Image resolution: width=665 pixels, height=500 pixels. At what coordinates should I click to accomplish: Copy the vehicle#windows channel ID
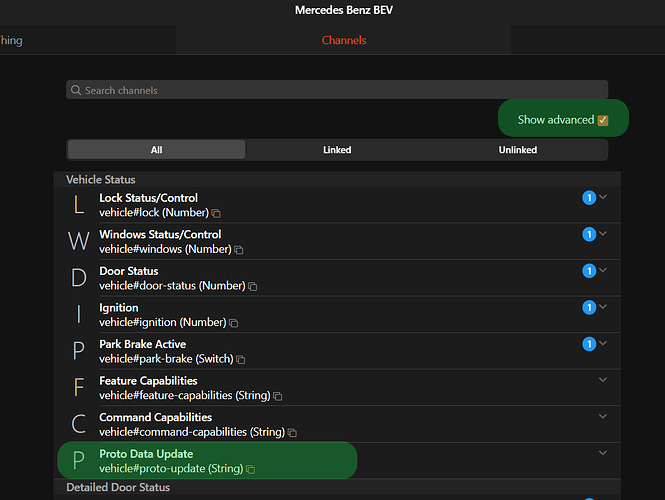(x=239, y=250)
